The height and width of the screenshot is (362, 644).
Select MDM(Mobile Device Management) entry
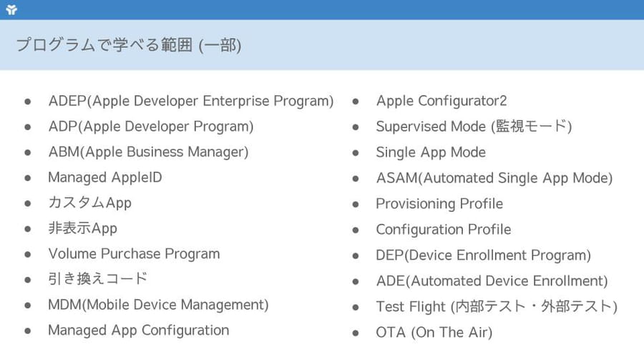click(158, 305)
